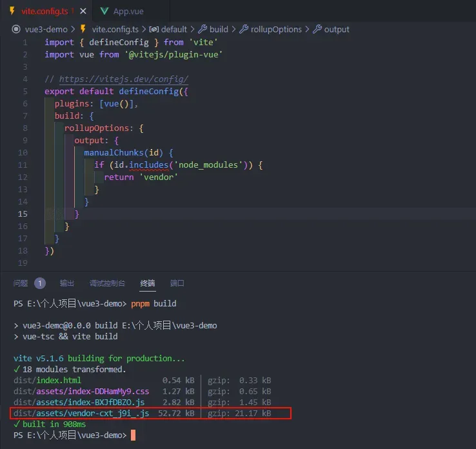Click the output wrench icon in the breadcrumb

[317, 29]
